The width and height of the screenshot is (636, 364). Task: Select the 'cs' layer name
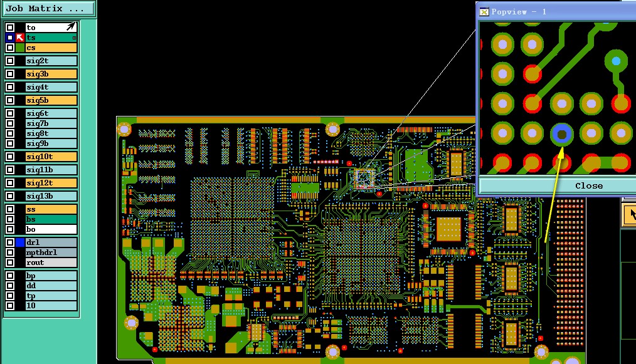coord(51,48)
